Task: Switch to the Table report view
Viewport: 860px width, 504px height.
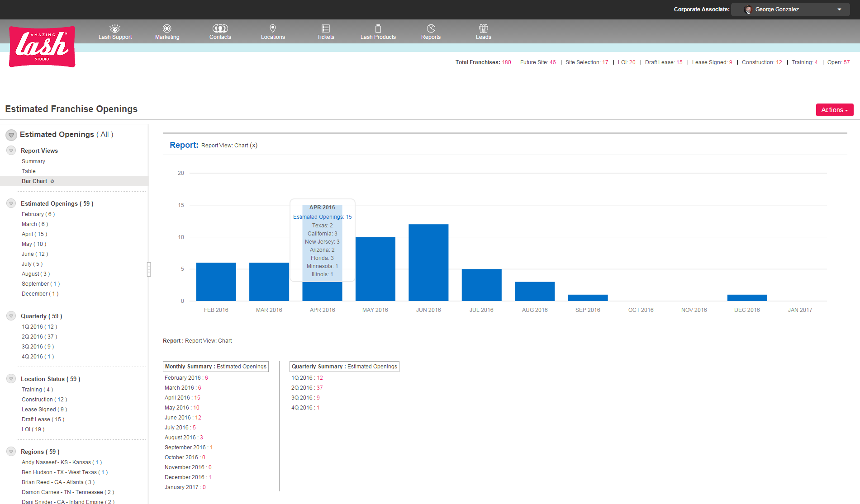Action: pyautogui.click(x=29, y=171)
